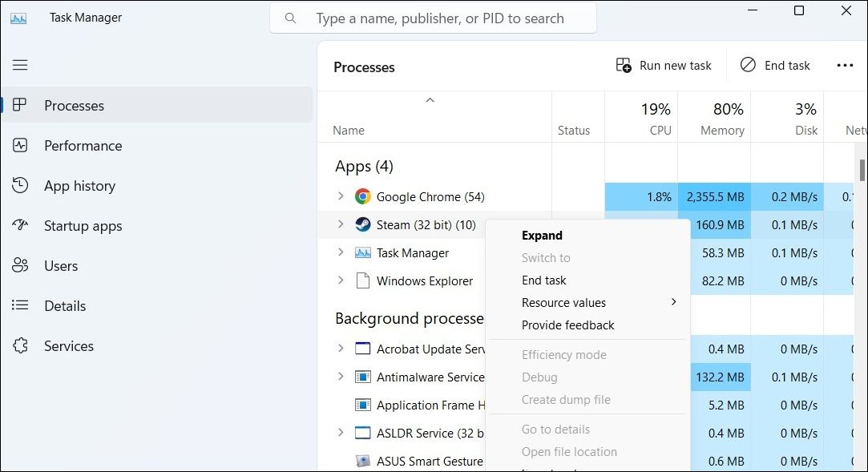
Task: Click the Run new task button
Action: 664,65
